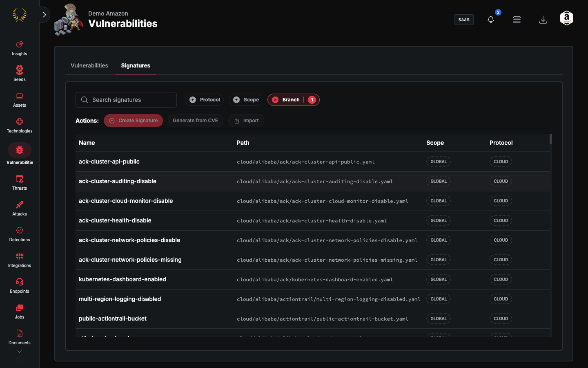
Task: Open ack-cluster-auditing-disable signature
Action: point(118,181)
